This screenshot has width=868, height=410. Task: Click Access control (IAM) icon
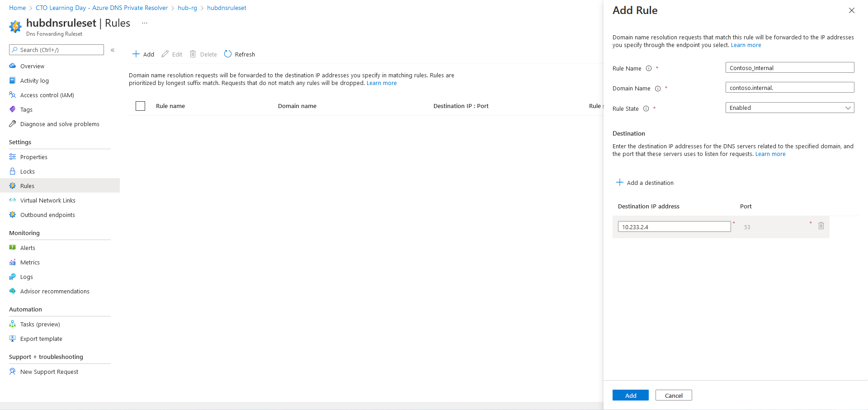[13, 95]
